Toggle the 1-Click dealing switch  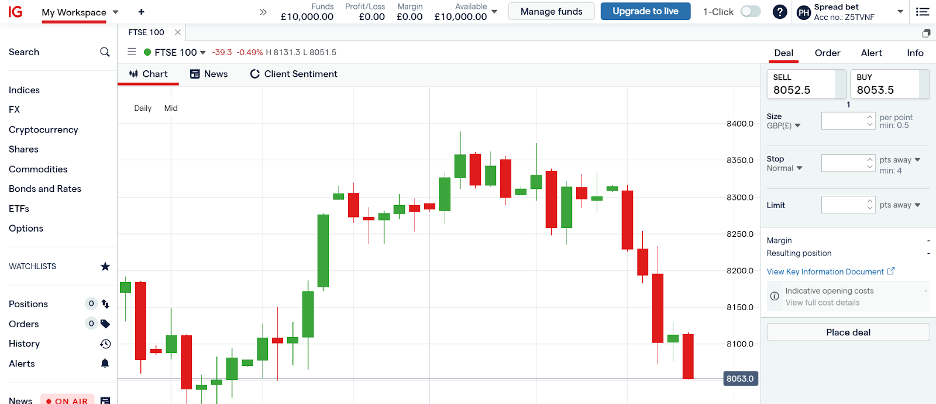tap(750, 12)
